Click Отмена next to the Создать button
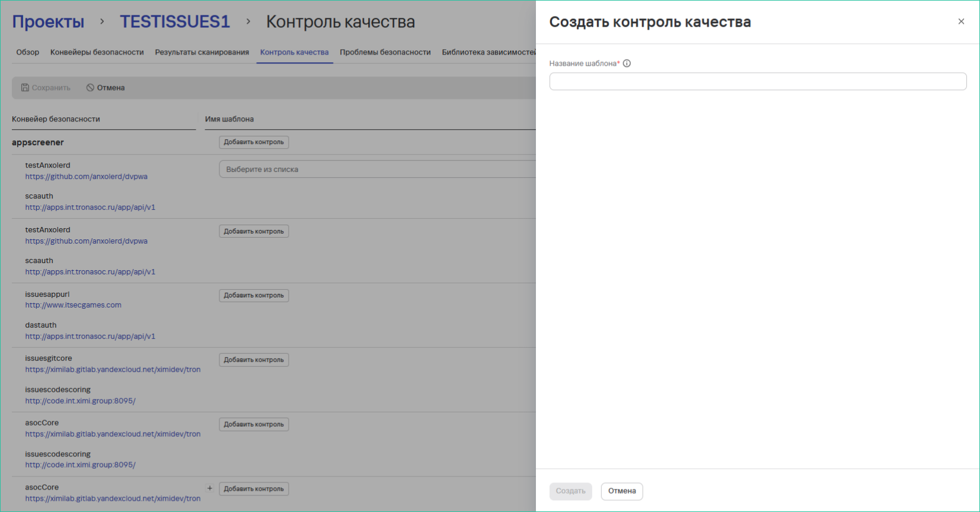 621,491
